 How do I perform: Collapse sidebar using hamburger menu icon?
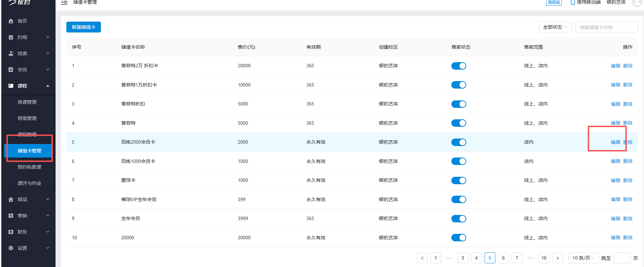(64, 3)
